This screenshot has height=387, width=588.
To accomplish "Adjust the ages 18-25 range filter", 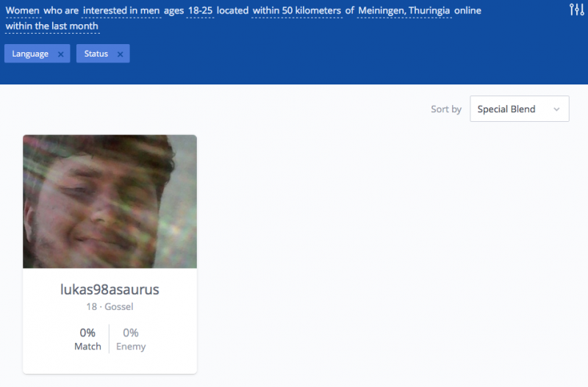I will pos(201,11).
